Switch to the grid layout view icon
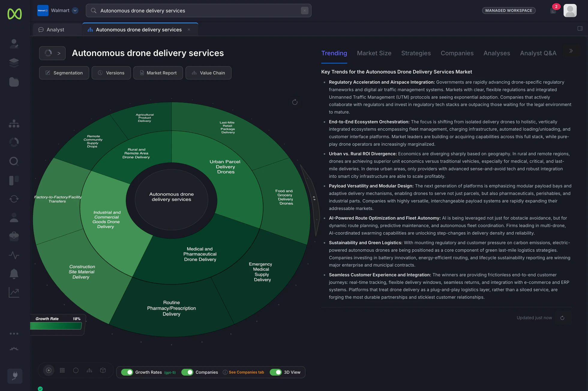The image size is (588, 391). pyautogui.click(x=62, y=370)
